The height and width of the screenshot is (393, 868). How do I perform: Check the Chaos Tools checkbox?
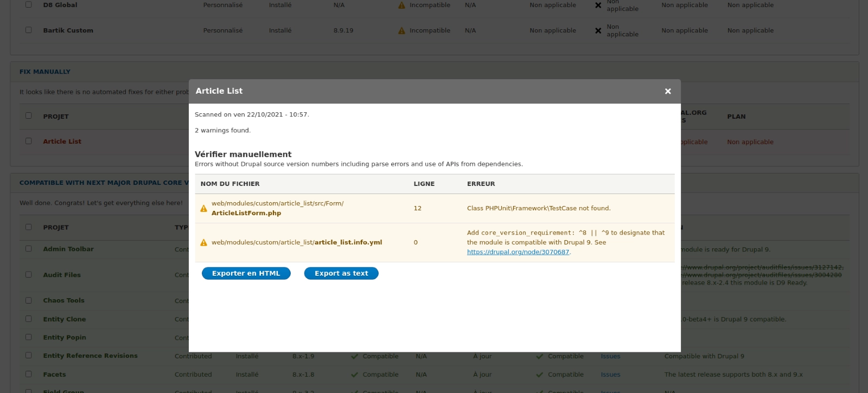pos(29,300)
